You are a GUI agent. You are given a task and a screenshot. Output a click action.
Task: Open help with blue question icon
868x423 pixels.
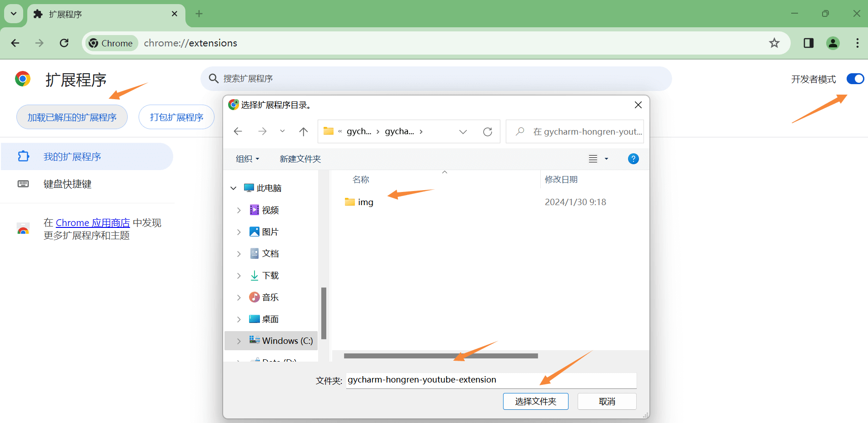[x=633, y=159]
